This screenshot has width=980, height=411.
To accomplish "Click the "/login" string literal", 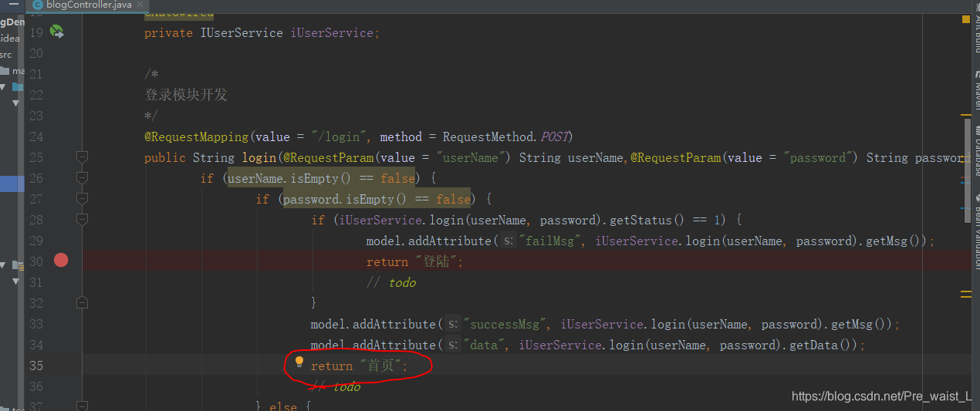I will tap(339, 136).
